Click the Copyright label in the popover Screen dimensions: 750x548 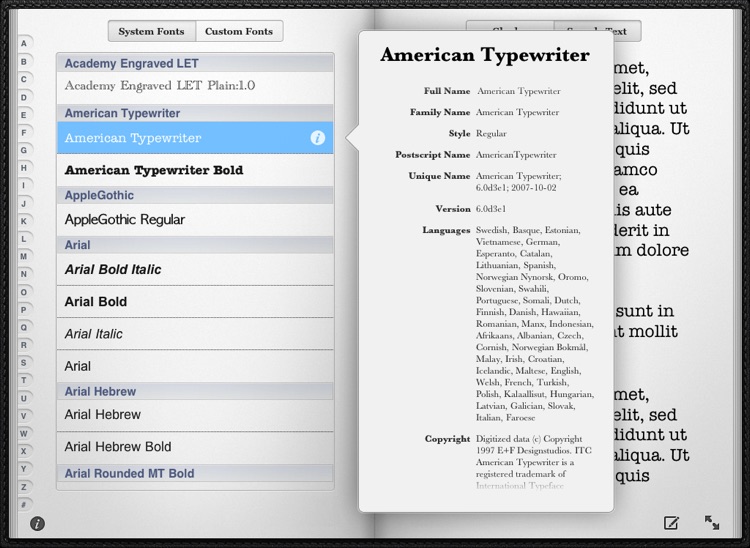click(448, 439)
